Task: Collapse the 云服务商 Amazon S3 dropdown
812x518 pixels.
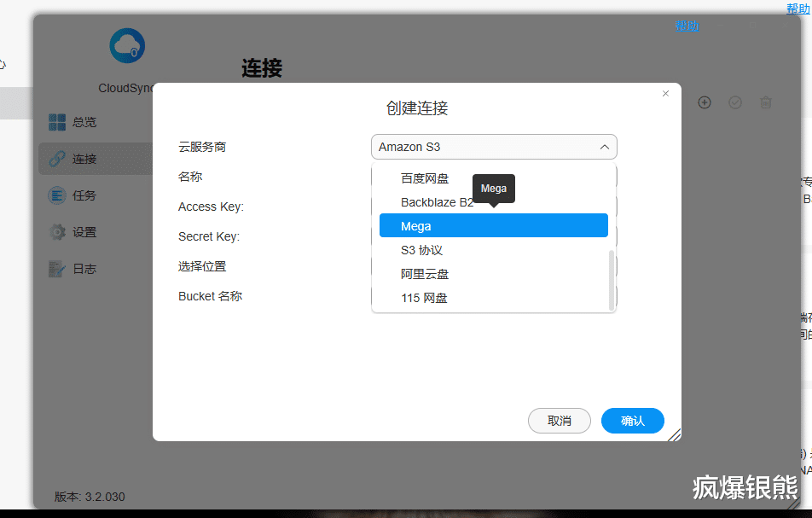Action: 494,147
